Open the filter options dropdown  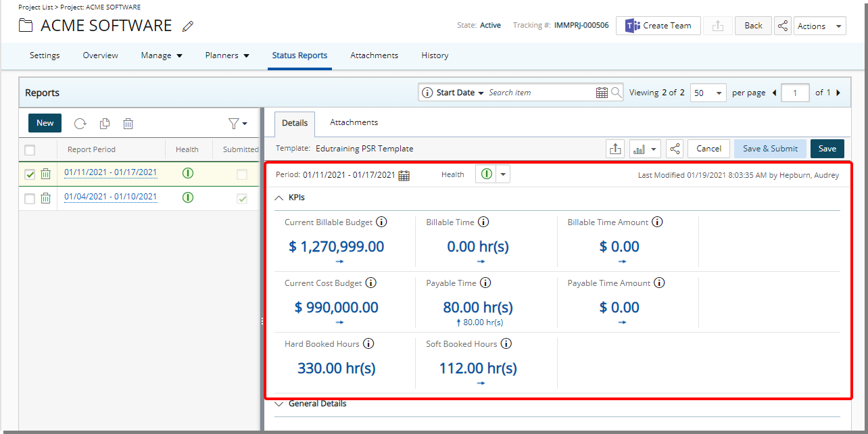click(237, 123)
